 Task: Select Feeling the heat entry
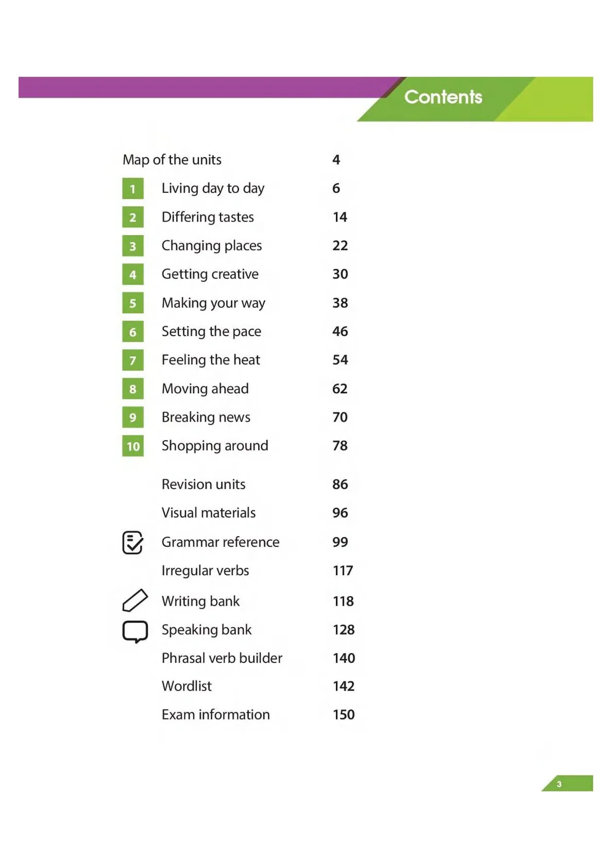click(211, 360)
